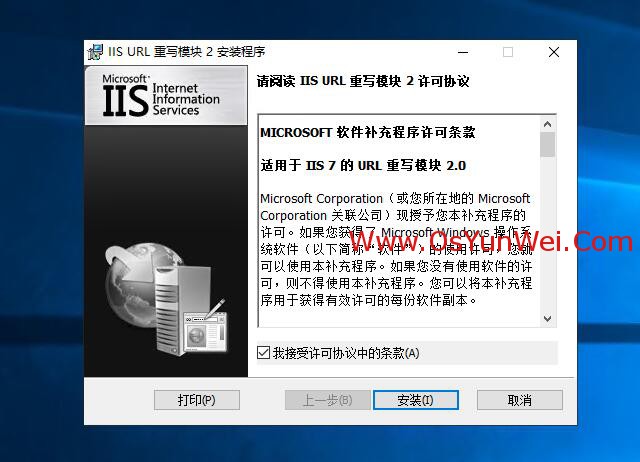Click the Microsoft IIS logo banner

coord(166,96)
